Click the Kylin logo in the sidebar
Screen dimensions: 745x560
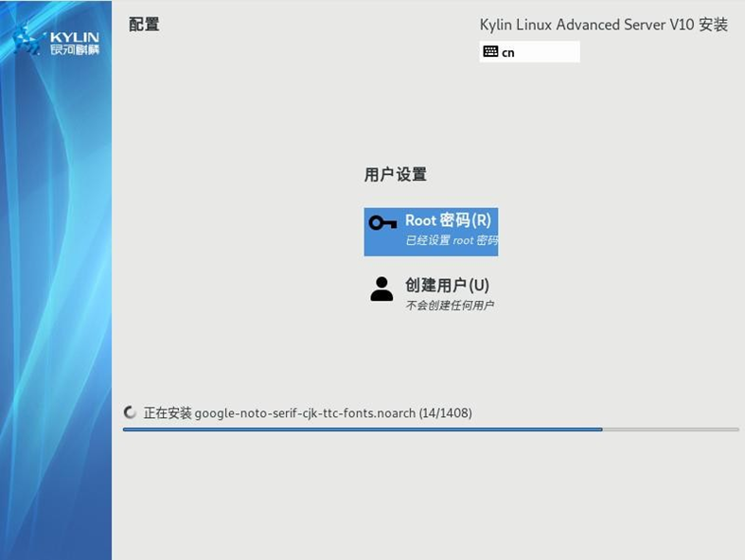57,40
